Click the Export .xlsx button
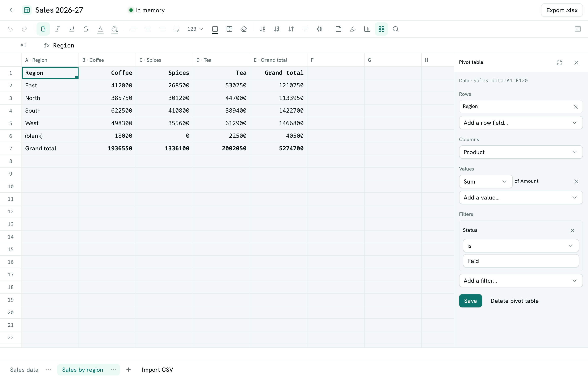The height and width of the screenshot is (378, 588). [x=562, y=10]
